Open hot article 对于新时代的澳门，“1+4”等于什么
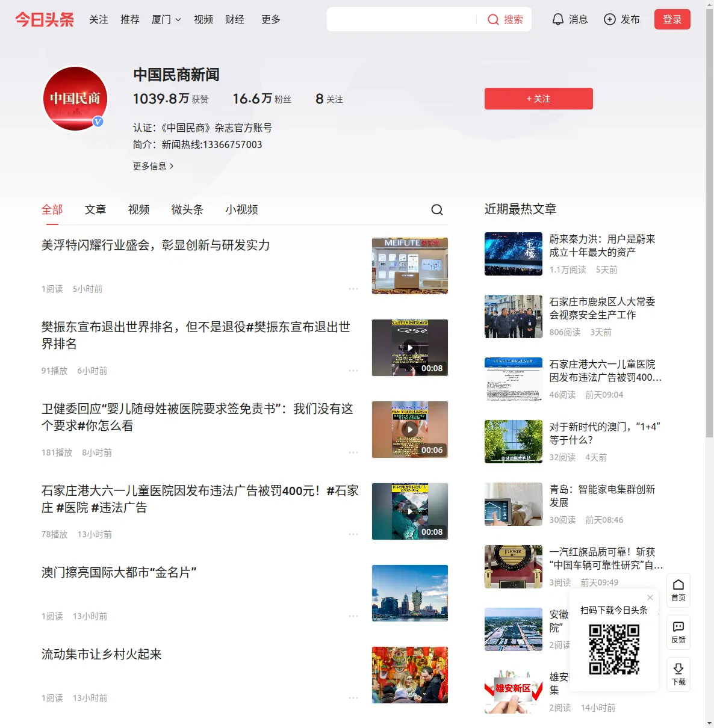Viewport: 714px width, 728px height. pyautogui.click(x=605, y=433)
